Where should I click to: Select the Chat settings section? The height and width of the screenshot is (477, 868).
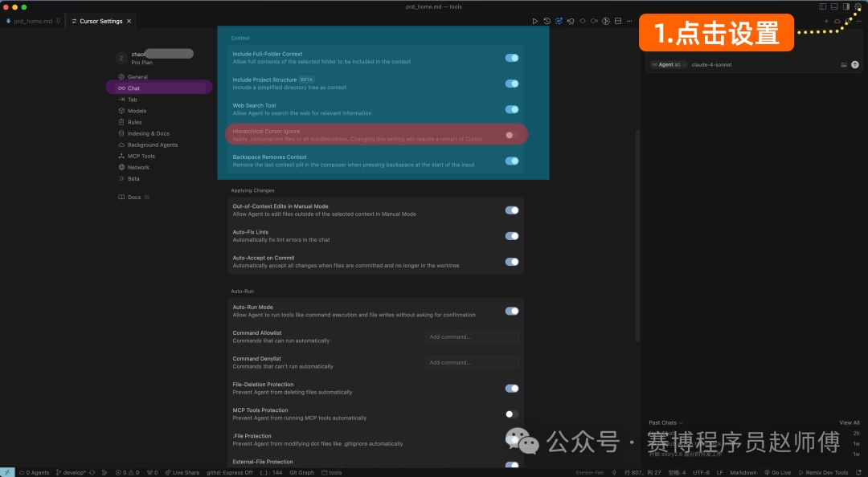[159, 88]
